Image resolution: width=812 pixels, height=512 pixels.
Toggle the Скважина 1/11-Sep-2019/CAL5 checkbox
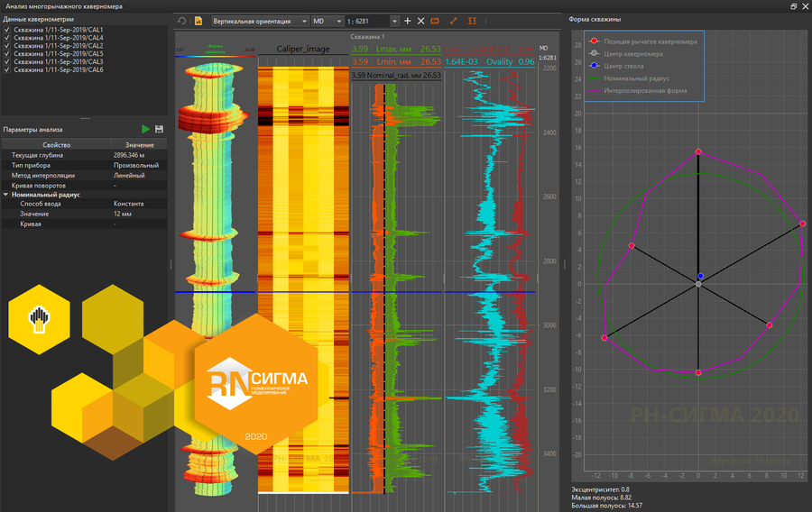click(x=7, y=53)
